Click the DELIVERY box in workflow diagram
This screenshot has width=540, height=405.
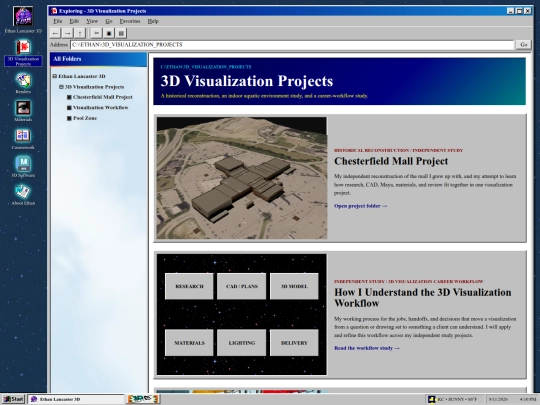click(x=294, y=343)
